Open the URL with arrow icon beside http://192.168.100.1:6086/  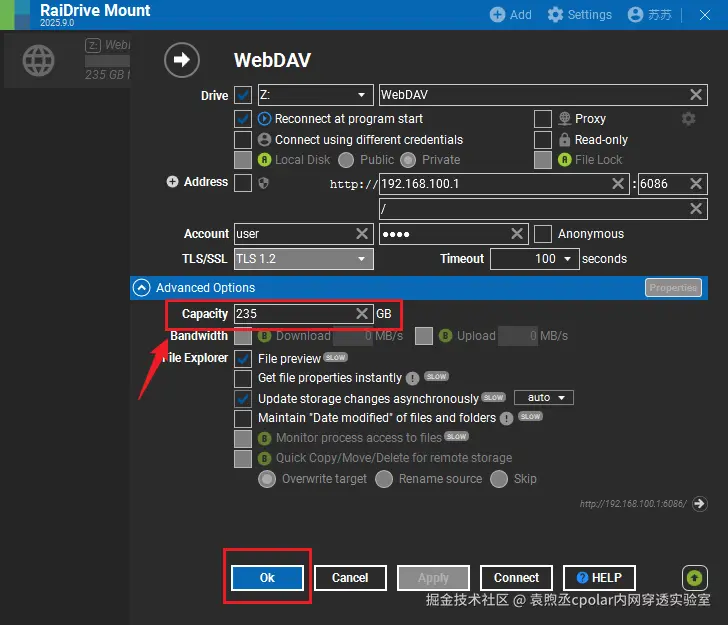[x=699, y=503]
